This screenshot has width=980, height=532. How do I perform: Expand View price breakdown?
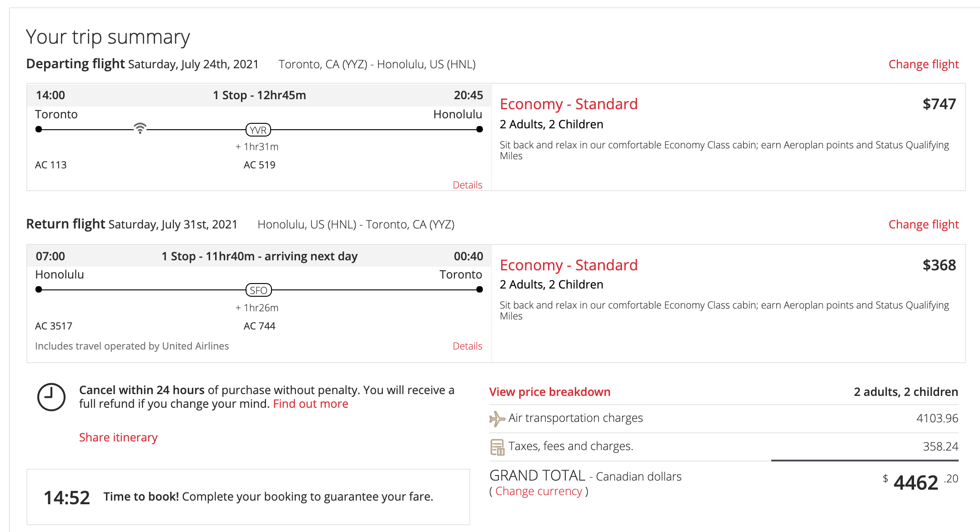(x=549, y=392)
